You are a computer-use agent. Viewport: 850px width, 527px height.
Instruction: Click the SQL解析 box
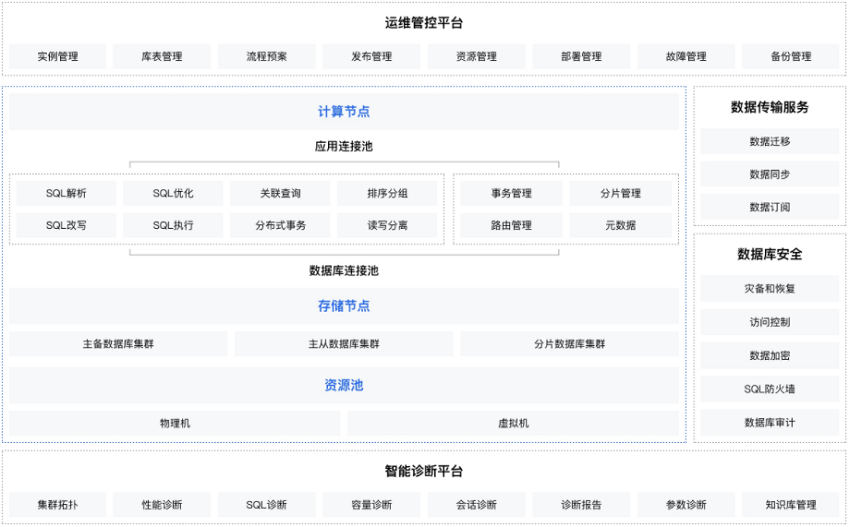point(66,194)
